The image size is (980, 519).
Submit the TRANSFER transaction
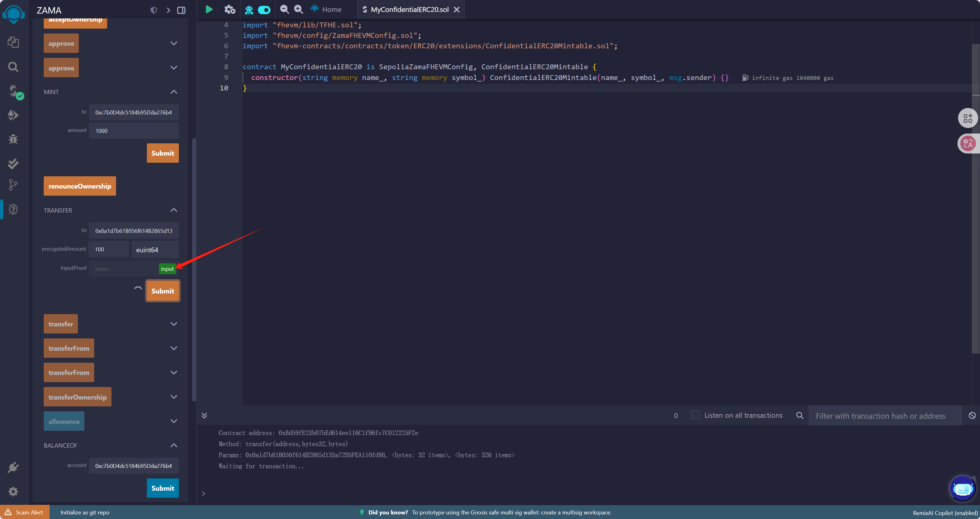(163, 291)
